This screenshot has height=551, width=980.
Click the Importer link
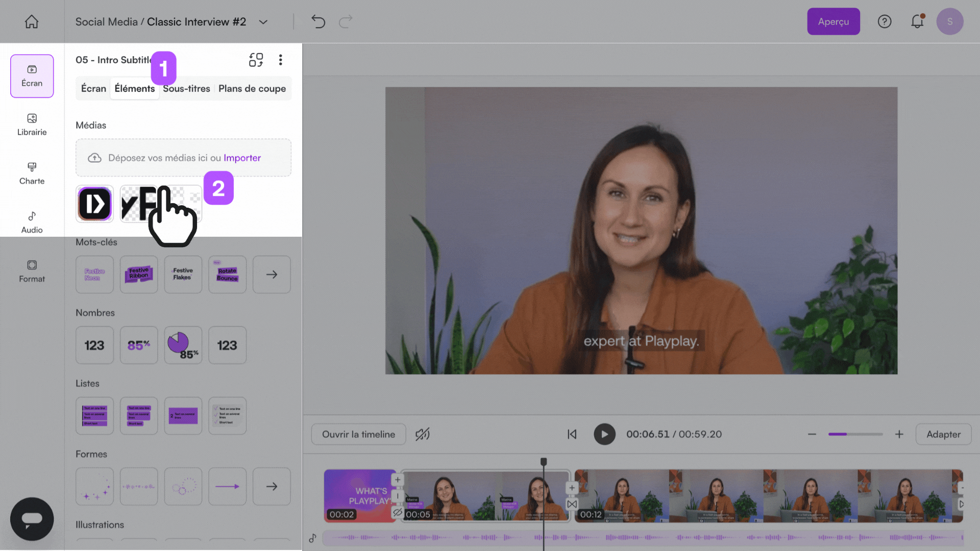(x=242, y=158)
